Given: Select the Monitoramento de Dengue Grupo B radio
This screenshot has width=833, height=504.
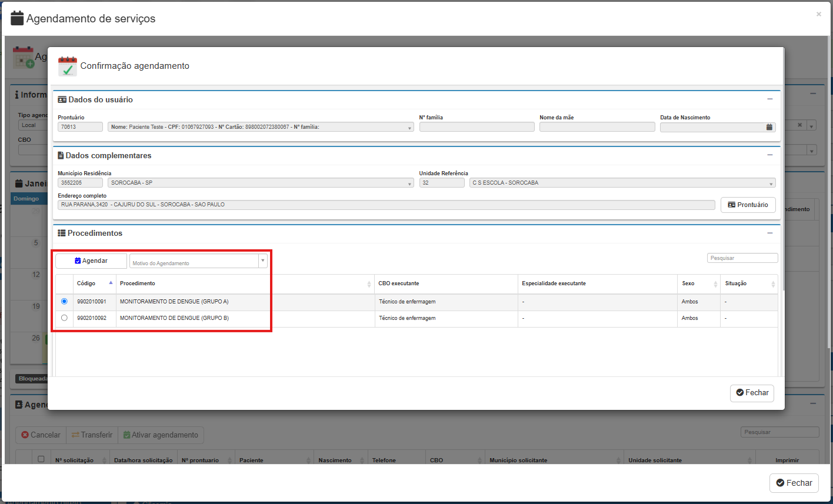Looking at the screenshot, I should (64, 318).
